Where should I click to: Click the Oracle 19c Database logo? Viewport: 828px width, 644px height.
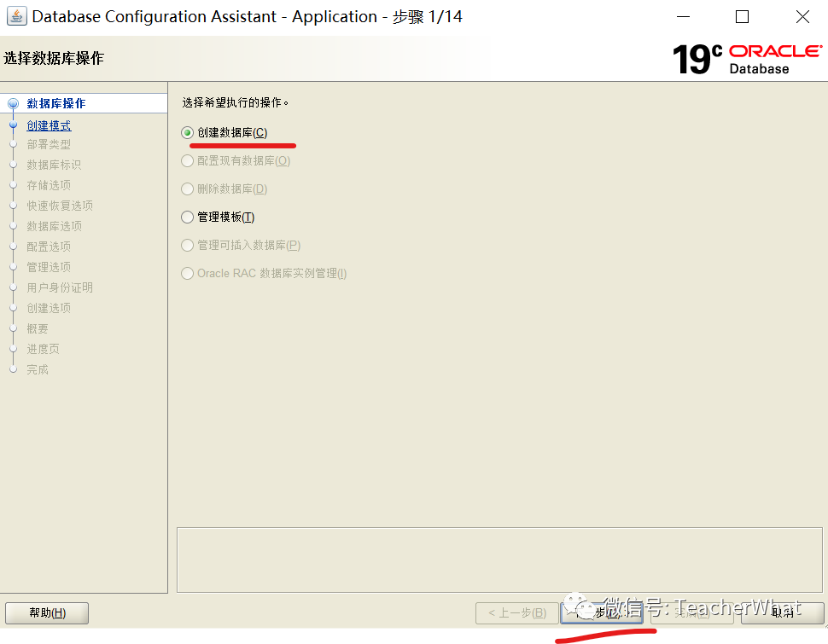click(x=747, y=59)
